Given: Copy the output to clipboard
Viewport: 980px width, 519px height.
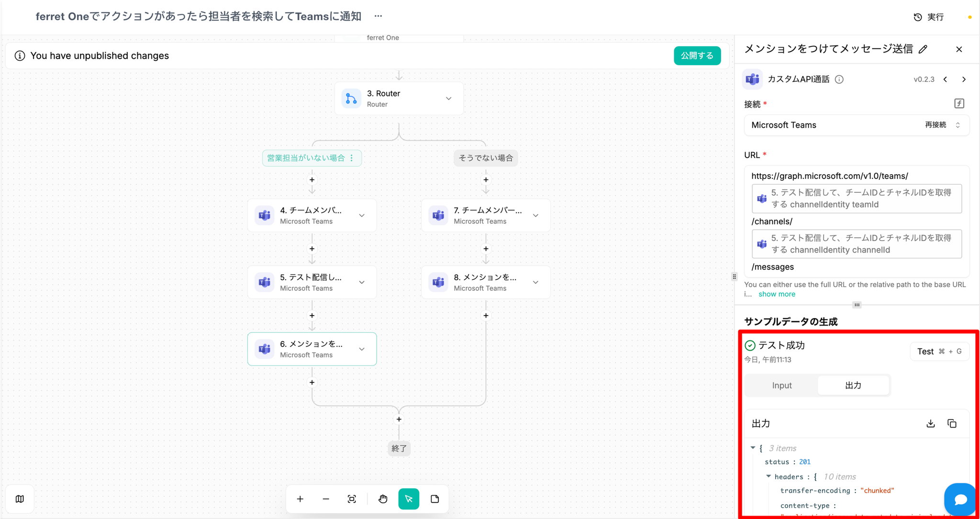Looking at the screenshot, I should click(952, 423).
